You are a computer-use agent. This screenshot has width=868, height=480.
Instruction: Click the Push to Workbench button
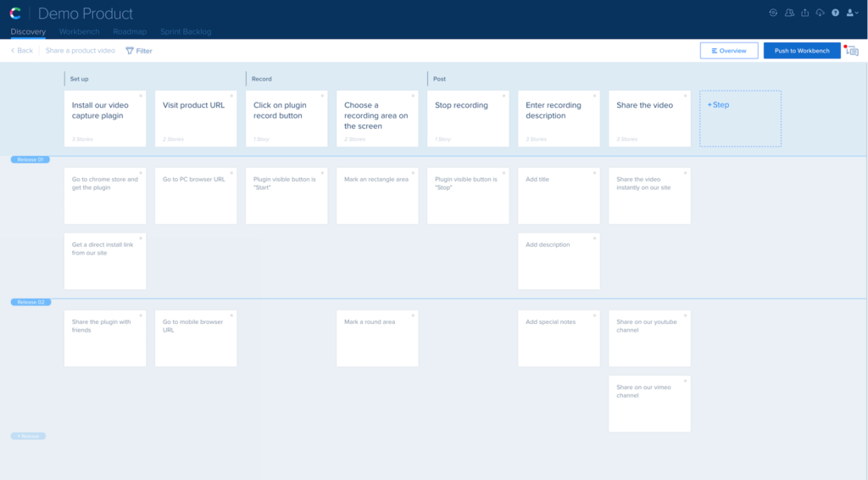[801, 51]
